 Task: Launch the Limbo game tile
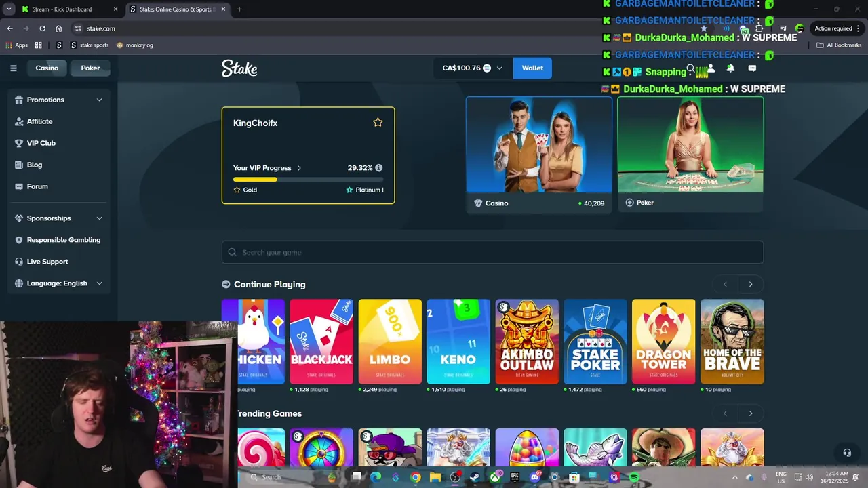[390, 342]
